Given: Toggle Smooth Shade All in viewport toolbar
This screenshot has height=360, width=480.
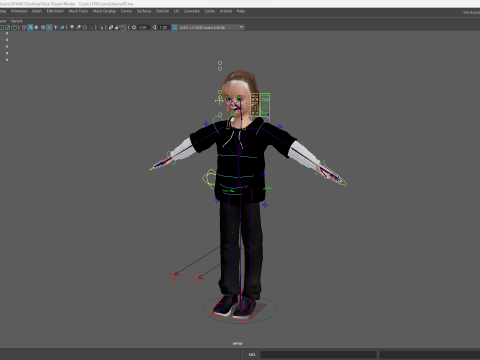Looking at the screenshot, I should (x=30, y=27).
